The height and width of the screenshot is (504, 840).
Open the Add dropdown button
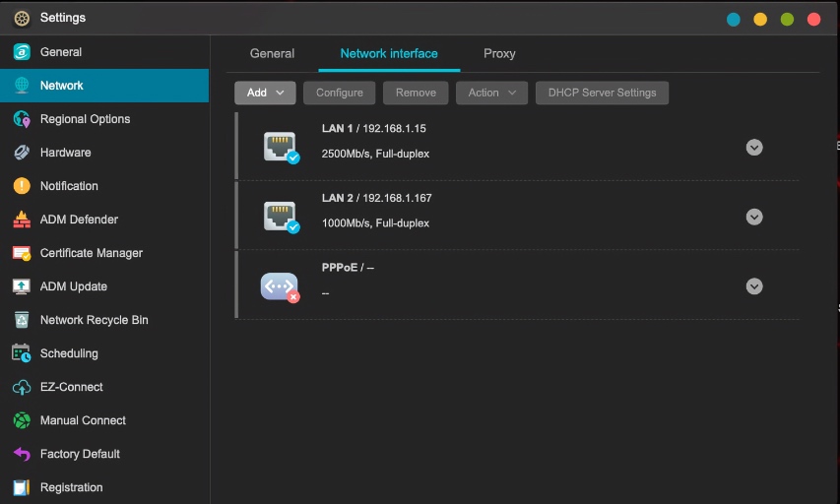click(265, 93)
